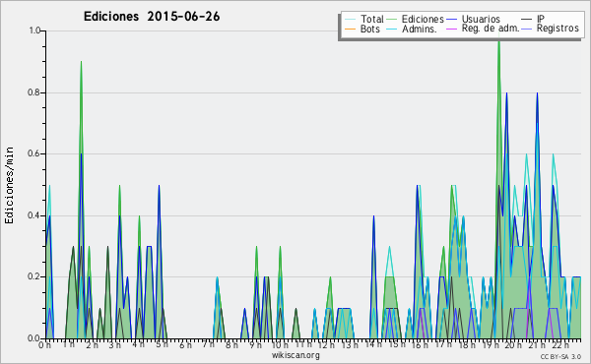Screen dimensions: 591x364
Task: Click the '20 h' x-axis label
Action: tap(514, 344)
